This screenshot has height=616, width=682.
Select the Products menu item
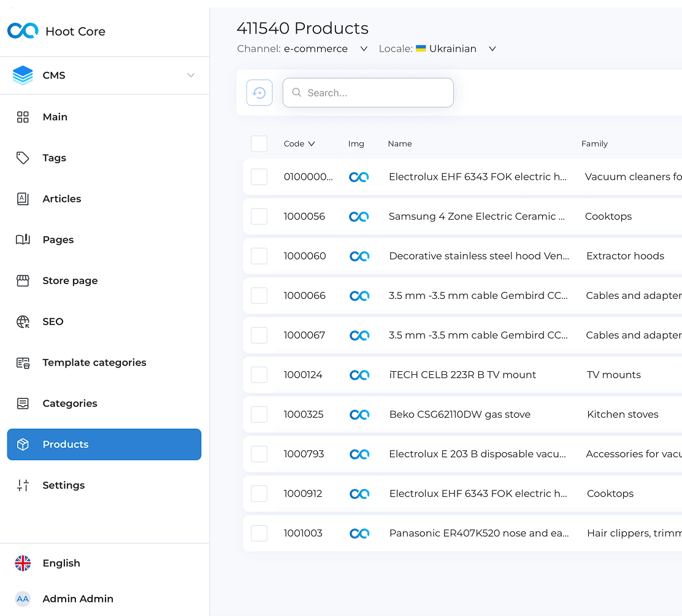click(104, 444)
